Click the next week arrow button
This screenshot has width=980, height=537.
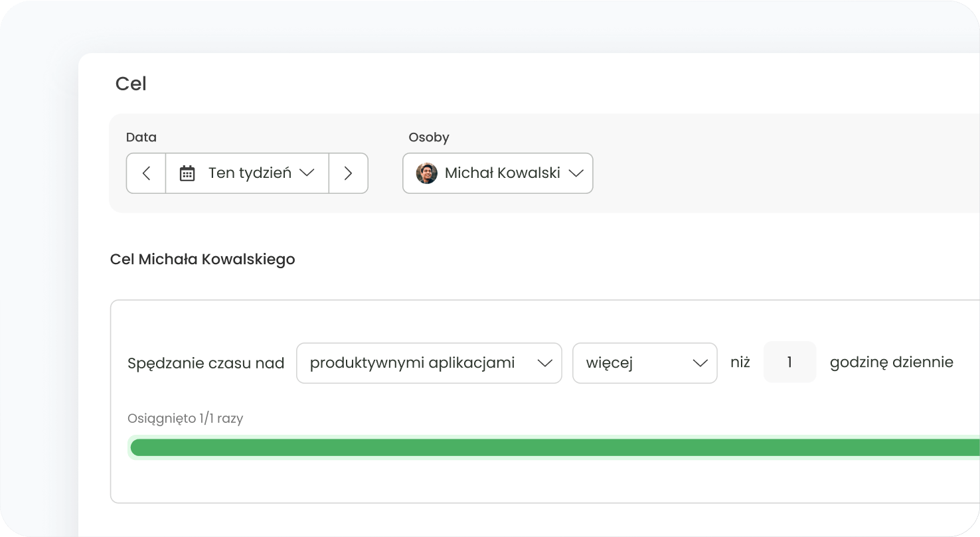click(348, 173)
